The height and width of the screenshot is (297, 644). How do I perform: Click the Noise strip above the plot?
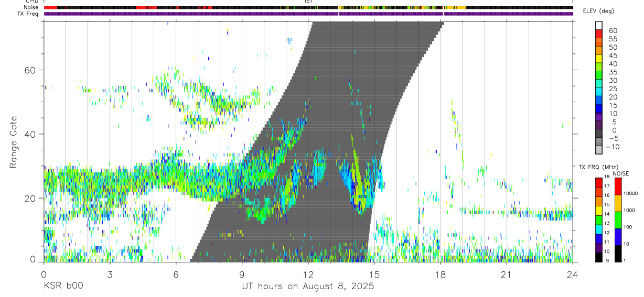click(308, 8)
